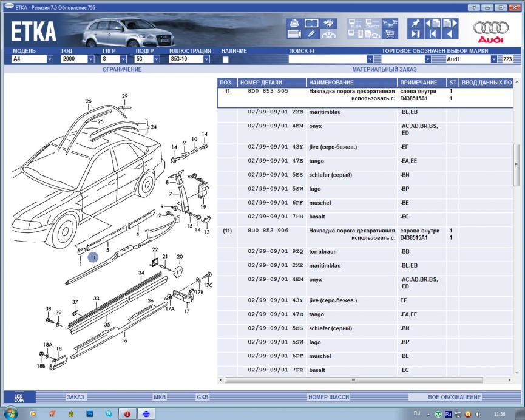Open the Windows Start menu

10,413
